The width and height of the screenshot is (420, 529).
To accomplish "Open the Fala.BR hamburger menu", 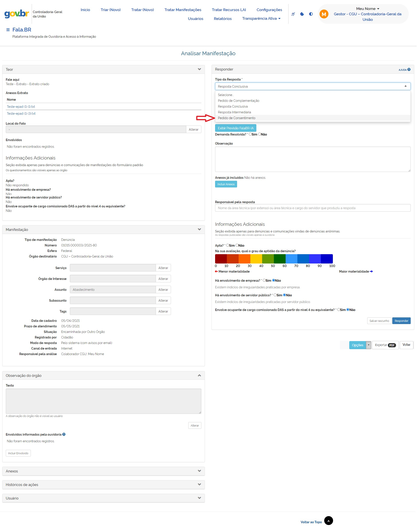I will 8,30.
